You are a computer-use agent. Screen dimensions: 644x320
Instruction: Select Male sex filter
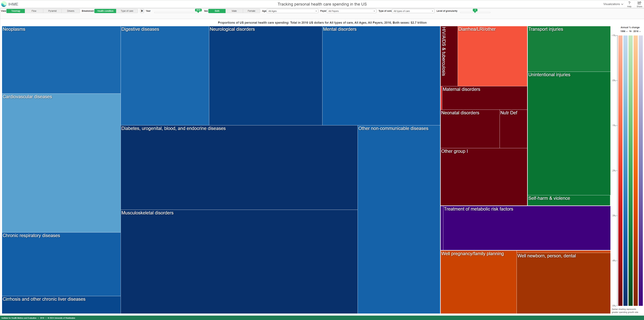[234, 11]
